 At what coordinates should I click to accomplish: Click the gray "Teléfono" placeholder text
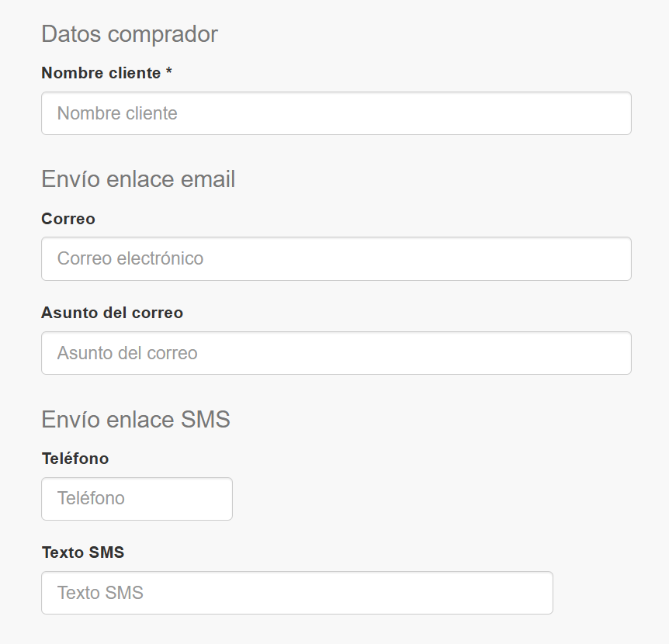(x=91, y=498)
